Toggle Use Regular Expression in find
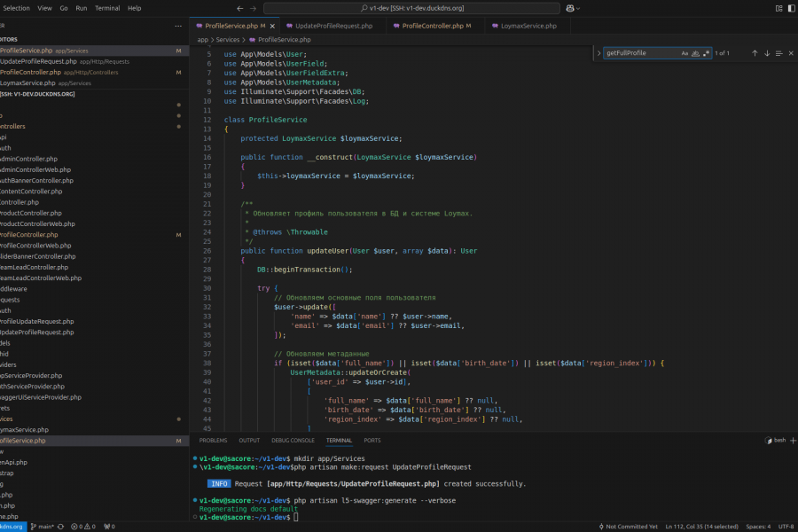This screenshot has height=532, width=798. click(706, 53)
